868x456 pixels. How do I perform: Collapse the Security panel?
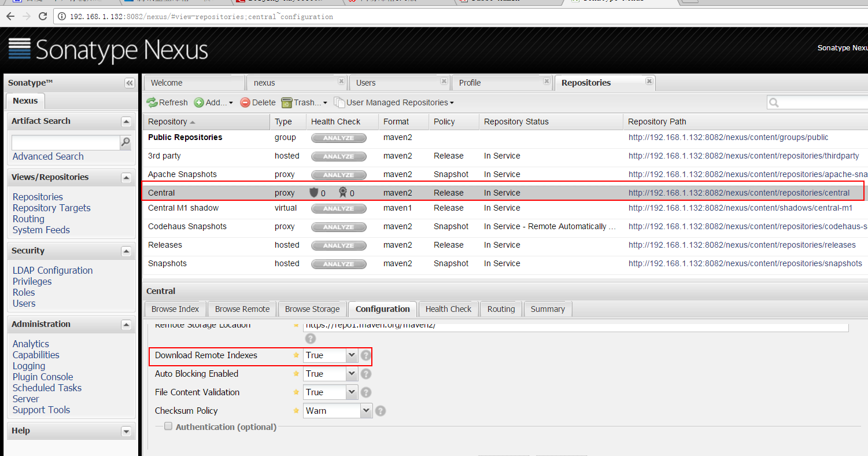(126, 251)
